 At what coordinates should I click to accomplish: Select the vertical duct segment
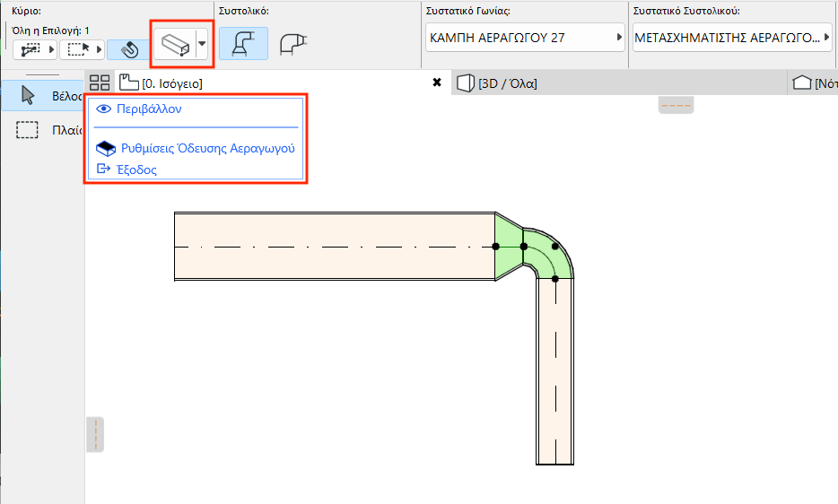click(554, 371)
